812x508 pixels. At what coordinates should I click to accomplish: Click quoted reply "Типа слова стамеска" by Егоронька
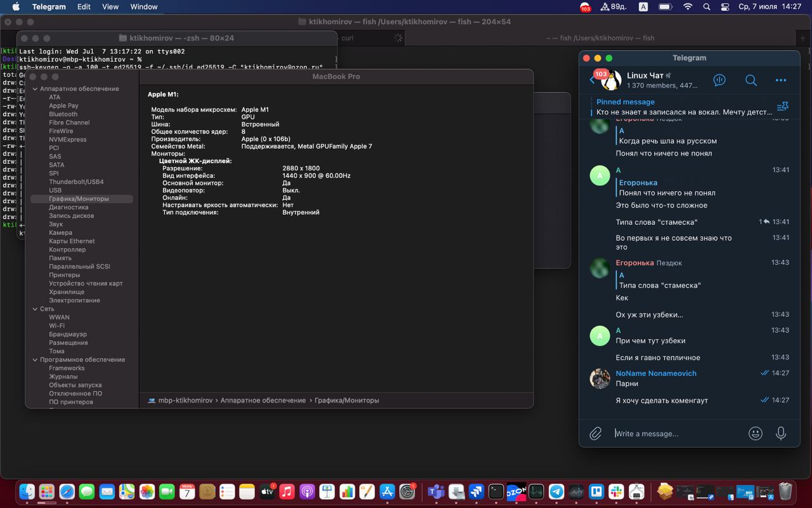[x=660, y=280]
